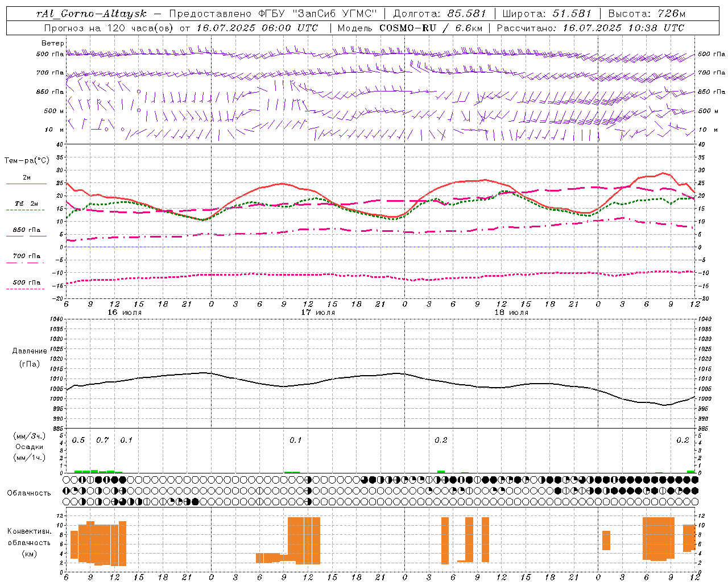This screenshot has width=728, height=582.
Task: Click the 0.7 precipitation amount value
Action: pyautogui.click(x=102, y=440)
